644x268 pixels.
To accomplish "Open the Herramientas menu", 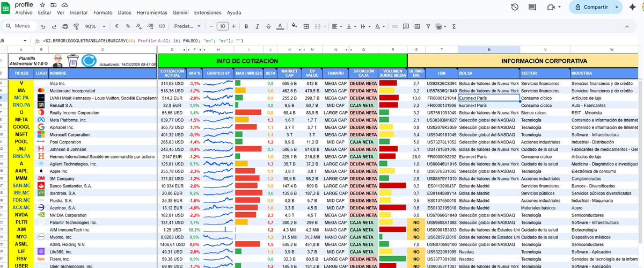I will (x=152, y=12).
